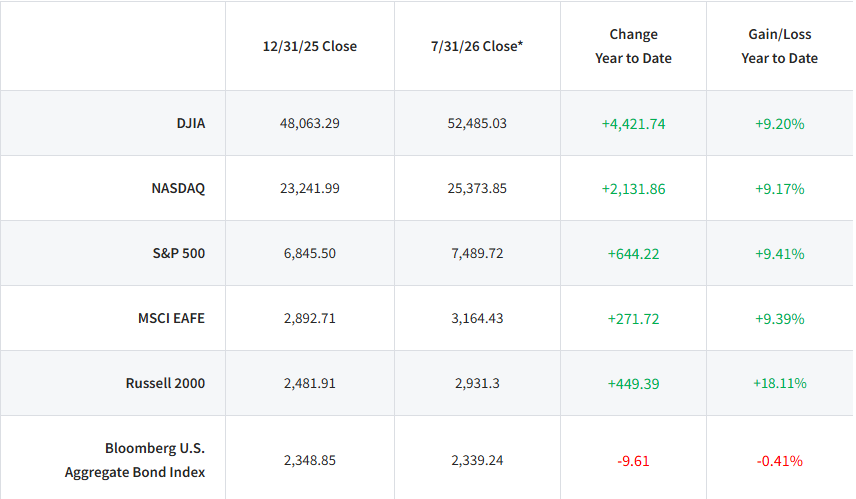Viewport: 856px width, 499px height.
Task: Click the value 2,892.71
Action: pyautogui.click(x=310, y=318)
